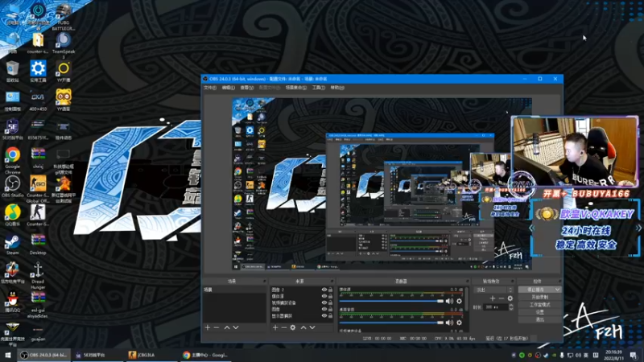Open the 工具(T) menu in OBS
This screenshot has width=644, height=362.
[318, 88]
